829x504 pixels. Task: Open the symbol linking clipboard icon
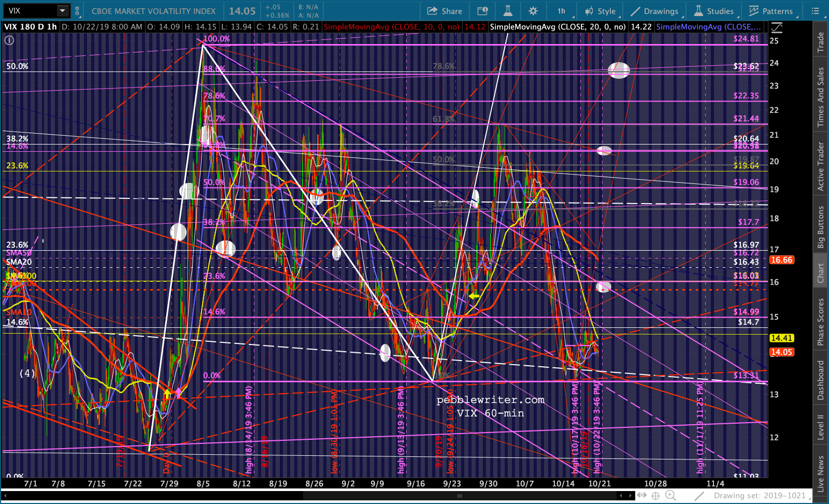77,11
